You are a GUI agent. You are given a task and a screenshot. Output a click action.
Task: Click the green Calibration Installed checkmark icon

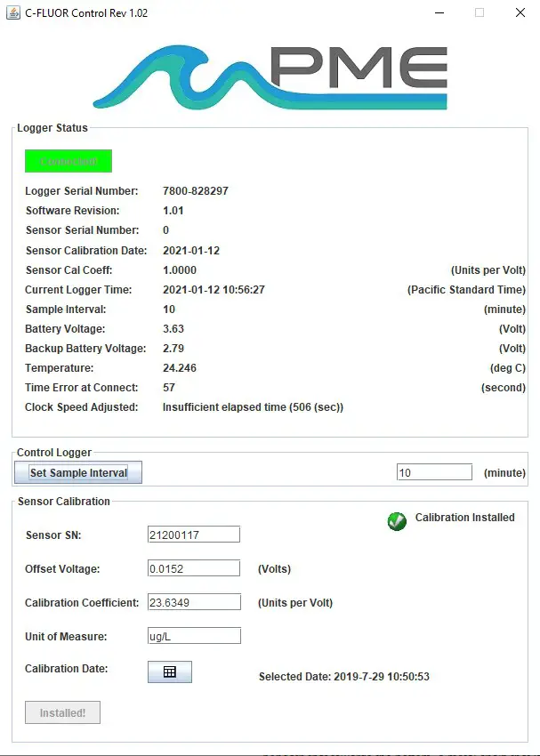coord(397,521)
